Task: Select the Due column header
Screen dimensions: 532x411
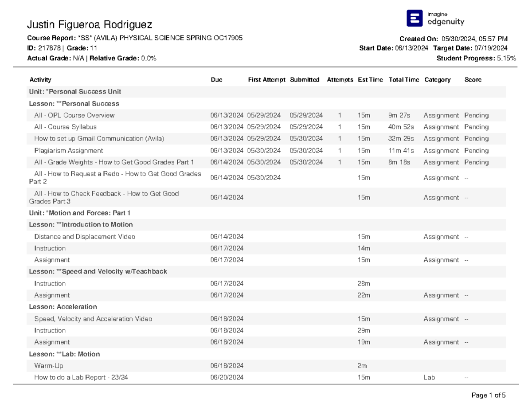Action: (x=216, y=80)
